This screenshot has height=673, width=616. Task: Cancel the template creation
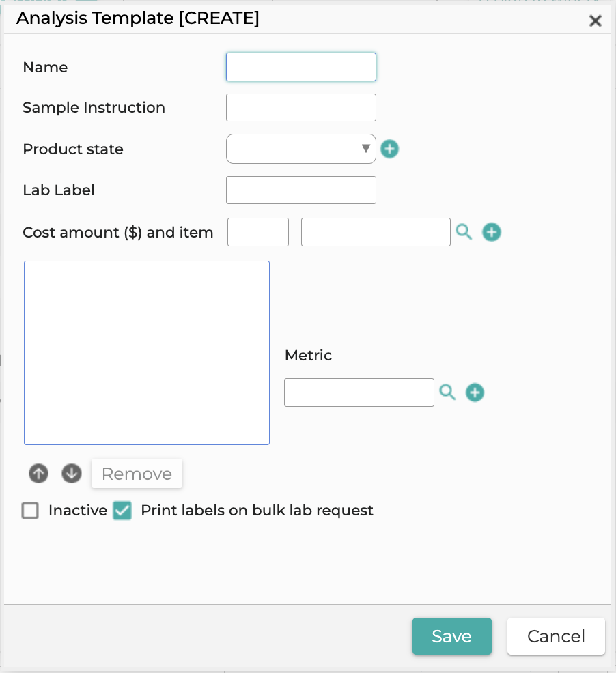click(x=556, y=636)
